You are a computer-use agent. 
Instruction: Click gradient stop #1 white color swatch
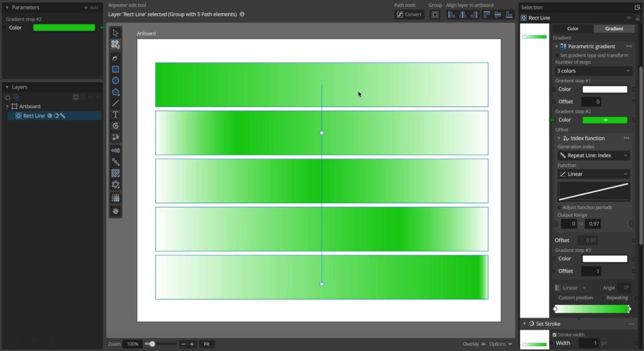point(604,89)
